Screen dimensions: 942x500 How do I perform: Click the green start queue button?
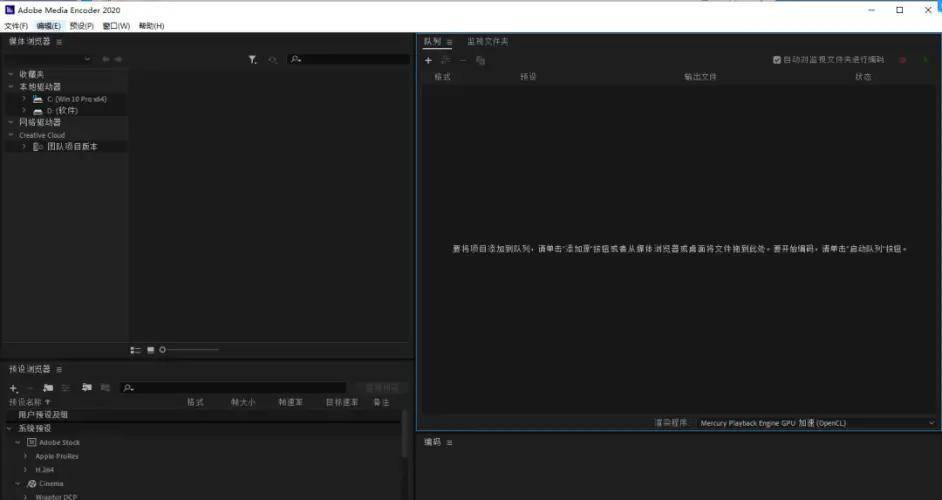tap(926, 59)
